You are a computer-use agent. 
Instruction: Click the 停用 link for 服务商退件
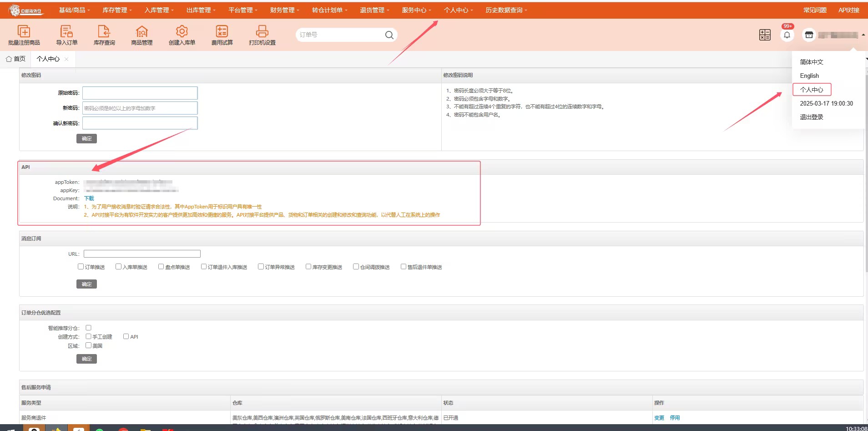tap(675, 418)
